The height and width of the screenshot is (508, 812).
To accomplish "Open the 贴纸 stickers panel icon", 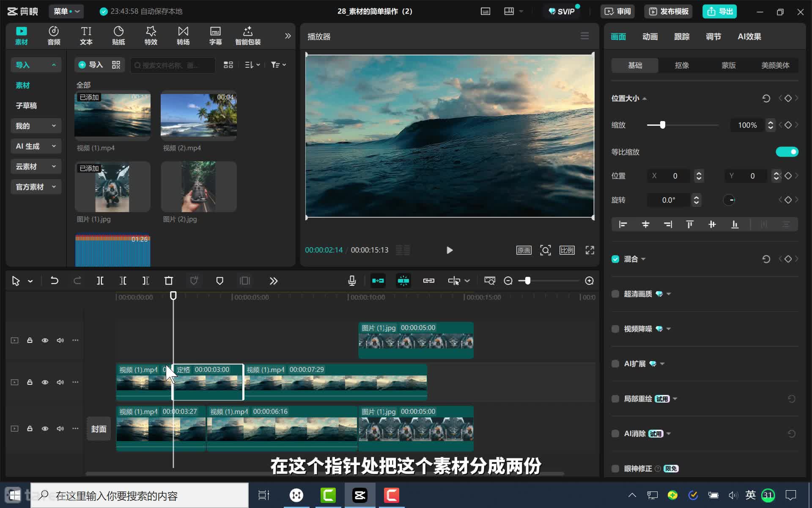I will coord(118,36).
